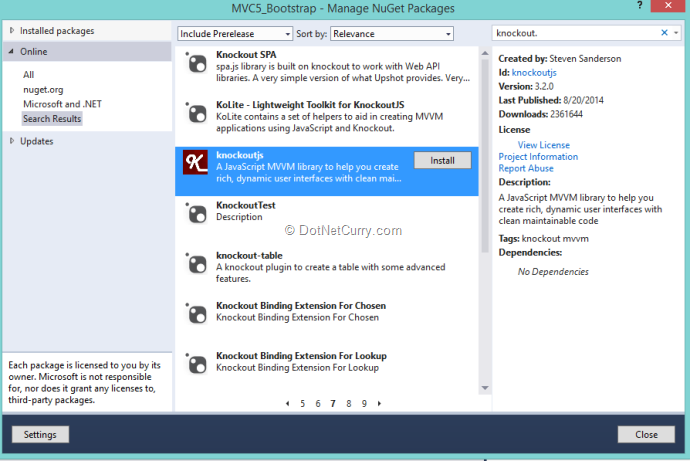Go to next results pages arrow
690x461 pixels.
[x=379, y=403]
